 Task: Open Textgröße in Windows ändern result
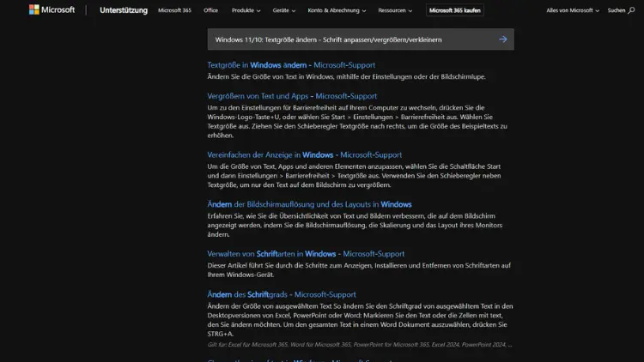click(x=291, y=65)
